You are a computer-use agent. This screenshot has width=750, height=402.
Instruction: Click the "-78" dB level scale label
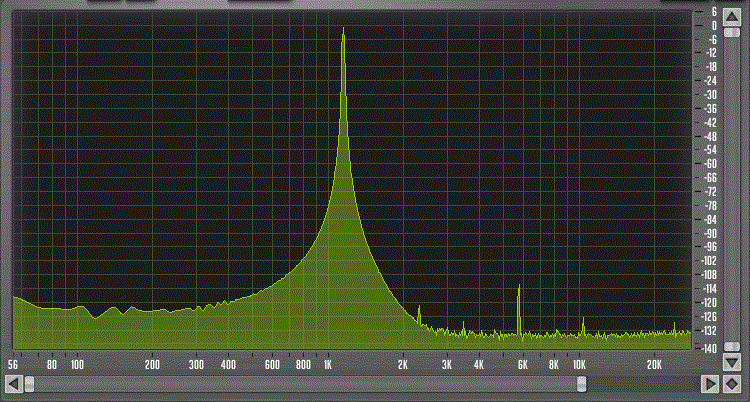[711, 205]
